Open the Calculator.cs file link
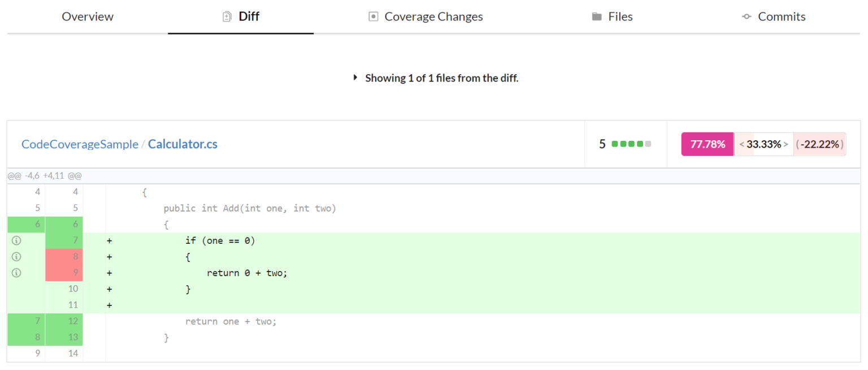The width and height of the screenshot is (868, 370). [x=183, y=144]
